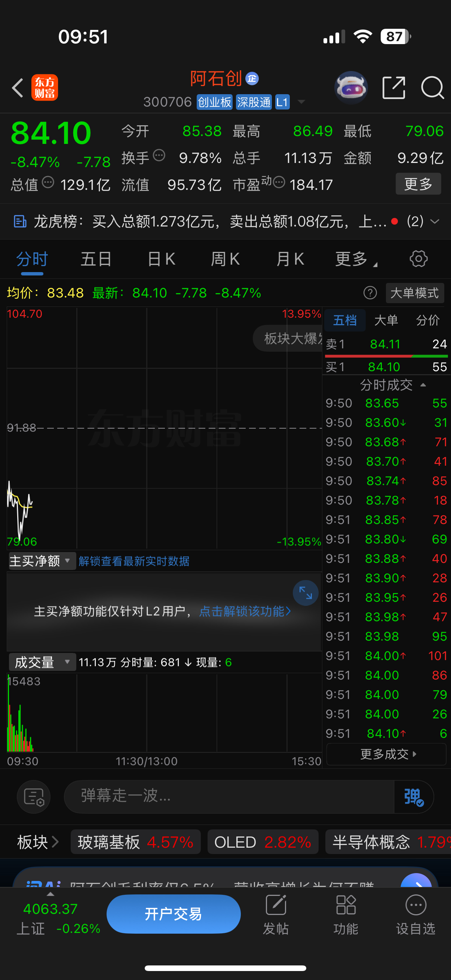Open 半导体概念 sector chip
Viewport: 451px width, 980px height.
pos(388,842)
